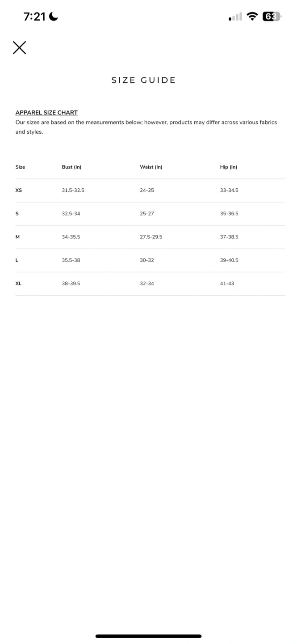Tap the XL size row label
The height and width of the screenshot is (644, 297).
click(x=19, y=284)
